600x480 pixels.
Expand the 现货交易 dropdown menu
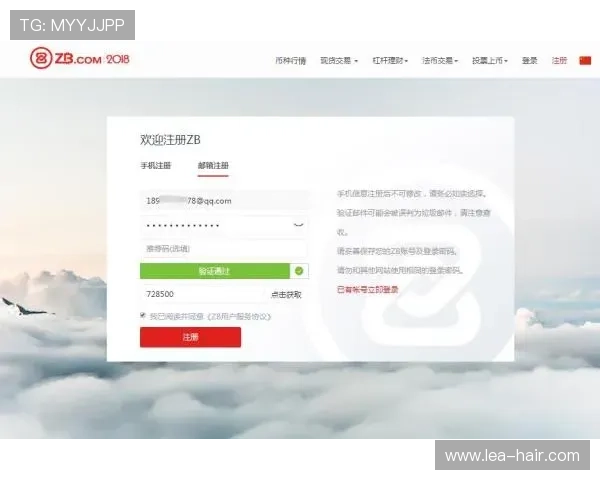click(339, 60)
